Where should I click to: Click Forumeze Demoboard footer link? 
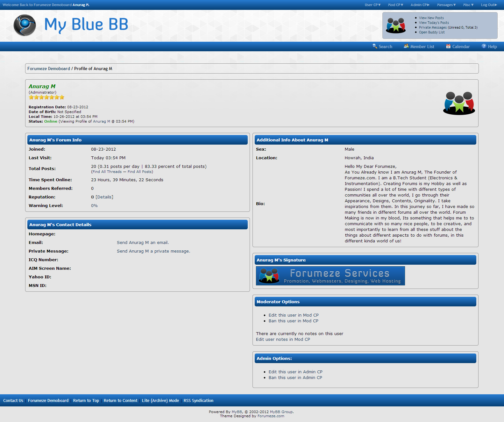click(48, 401)
